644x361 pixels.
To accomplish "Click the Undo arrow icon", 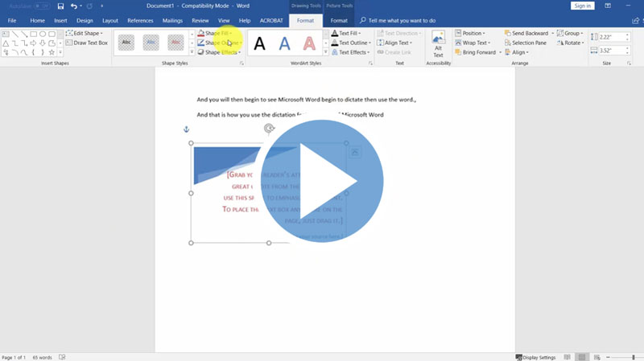I will (x=73, y=6).
